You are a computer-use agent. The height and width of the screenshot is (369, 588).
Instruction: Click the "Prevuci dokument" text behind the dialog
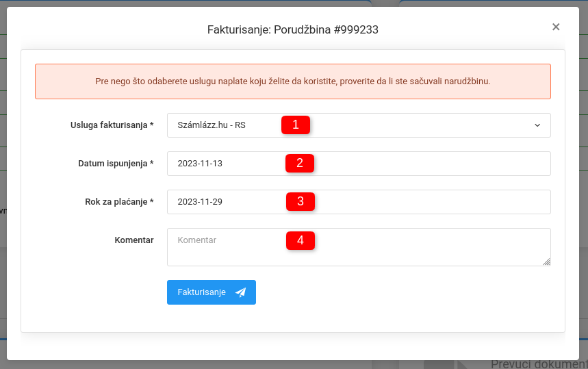point(538,364)
